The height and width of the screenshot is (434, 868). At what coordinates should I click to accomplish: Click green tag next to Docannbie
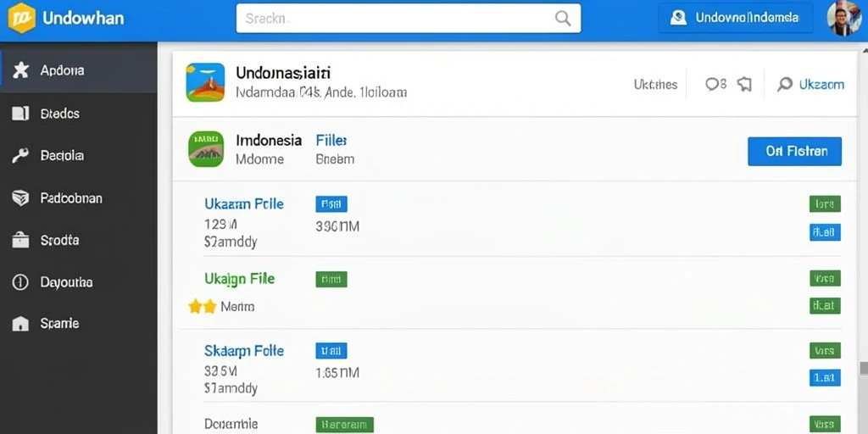(x=345, y=425)
